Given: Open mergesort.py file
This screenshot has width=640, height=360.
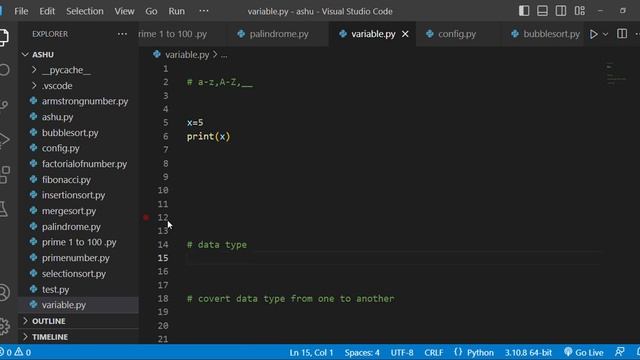Looking at the screenshot, I should (78, 211).
